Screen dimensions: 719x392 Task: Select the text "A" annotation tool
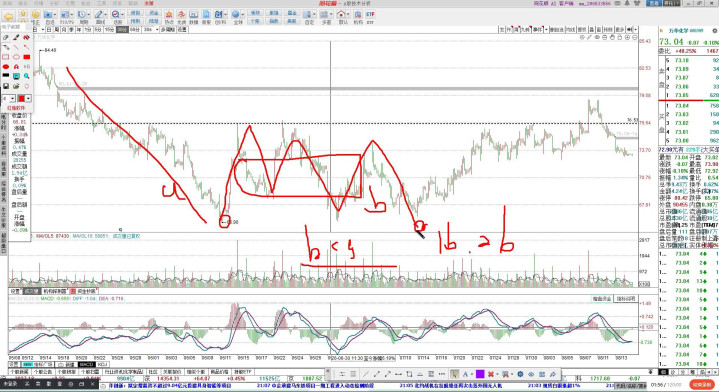pyautogui.click(x=16, y=66)
